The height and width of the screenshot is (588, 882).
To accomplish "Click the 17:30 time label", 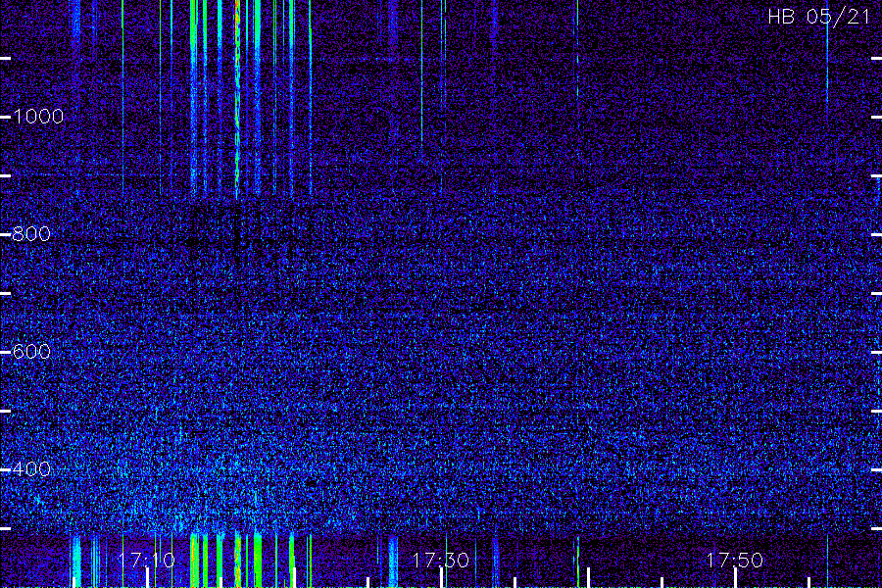I will tap(440, 560).
